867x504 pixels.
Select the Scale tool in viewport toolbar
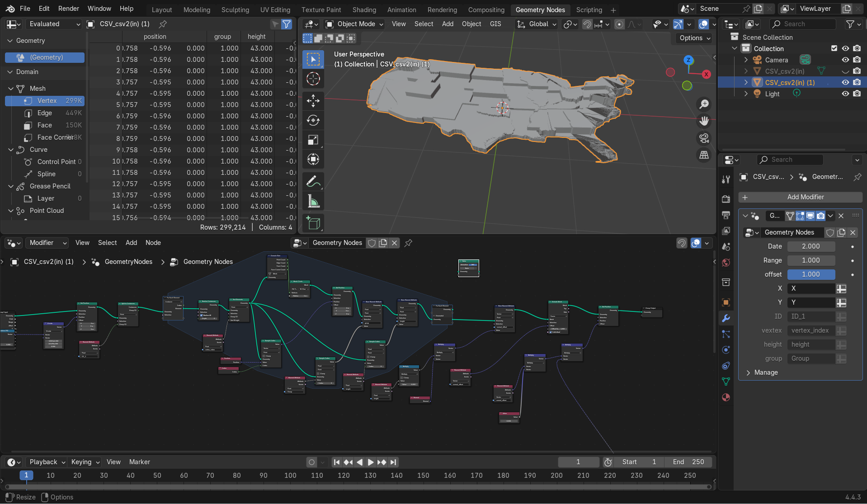click(313, 140)
